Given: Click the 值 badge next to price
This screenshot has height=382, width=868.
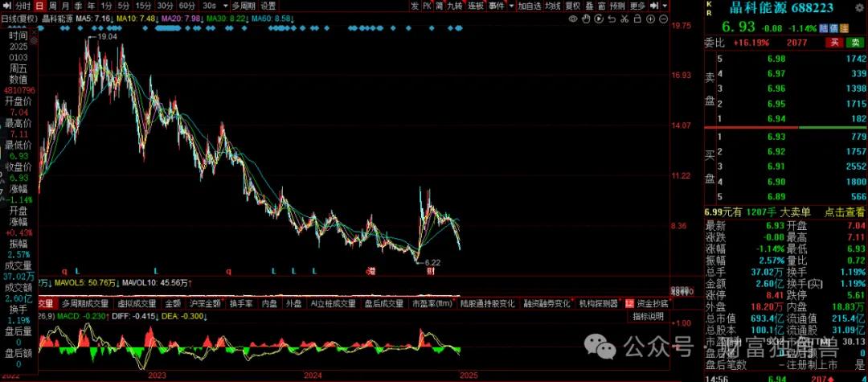Looking at the screenshot, I should [833, 28].
